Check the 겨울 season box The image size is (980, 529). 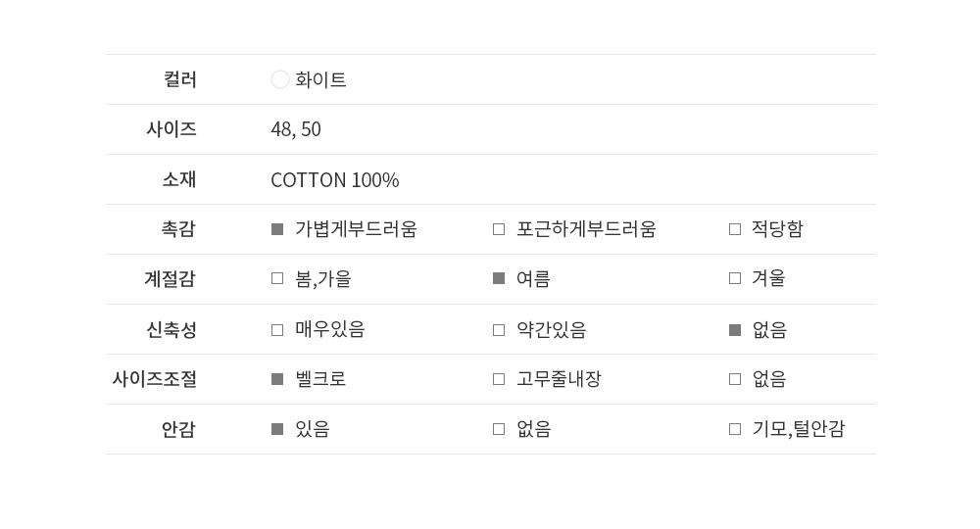point(735,278)
